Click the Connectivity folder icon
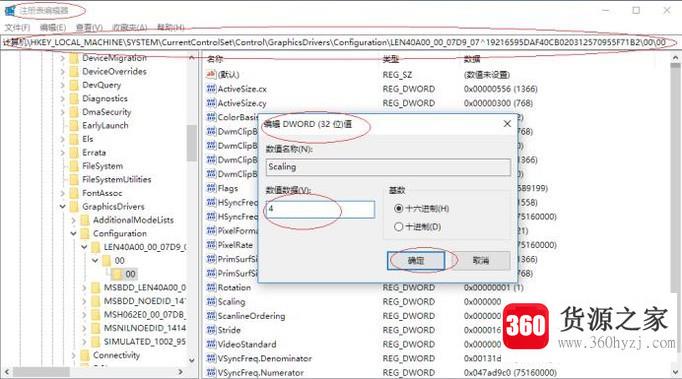 [x=85, y=355]
